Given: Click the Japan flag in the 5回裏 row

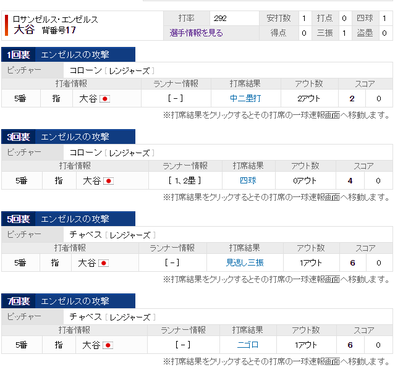Looking at the screenshot, I should 104,263.
